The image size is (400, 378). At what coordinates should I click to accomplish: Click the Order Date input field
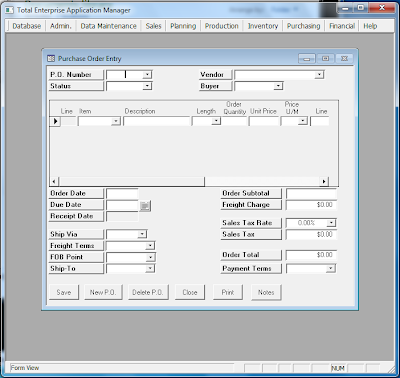(x=122, y=194)
